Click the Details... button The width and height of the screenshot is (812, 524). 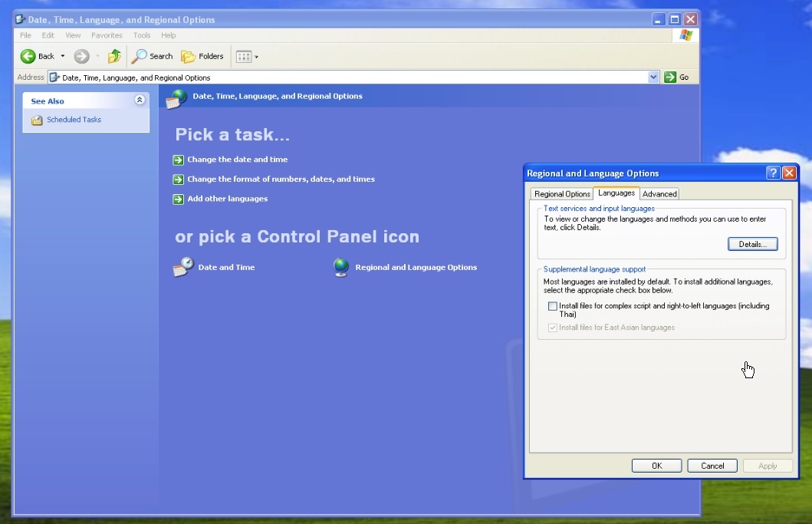(752, 244)
